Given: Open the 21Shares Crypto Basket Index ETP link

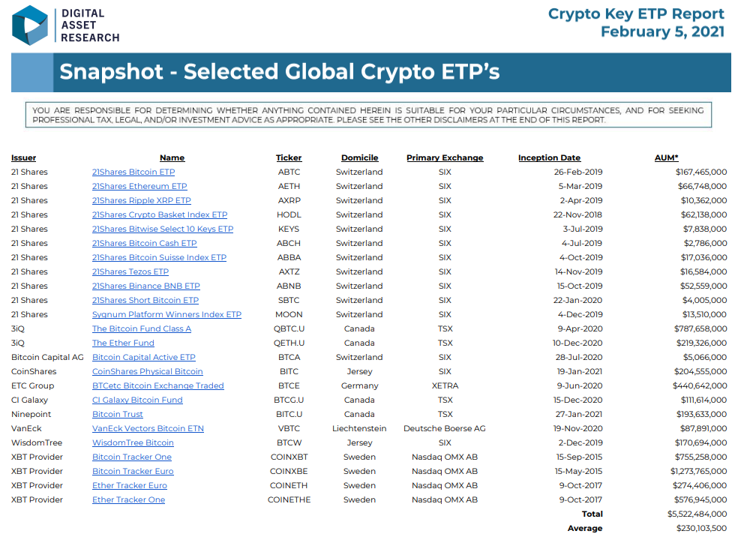Looking at the screenshot, I should (x=160, y=214).
